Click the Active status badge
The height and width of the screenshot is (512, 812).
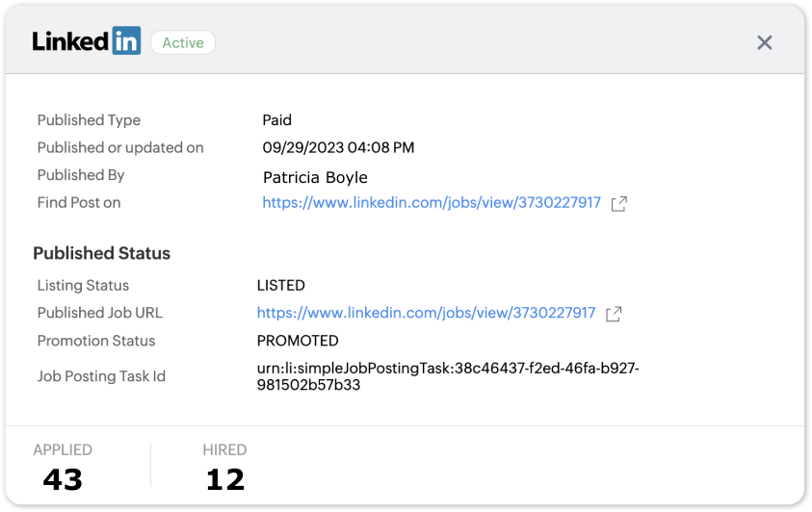point(183,42)
